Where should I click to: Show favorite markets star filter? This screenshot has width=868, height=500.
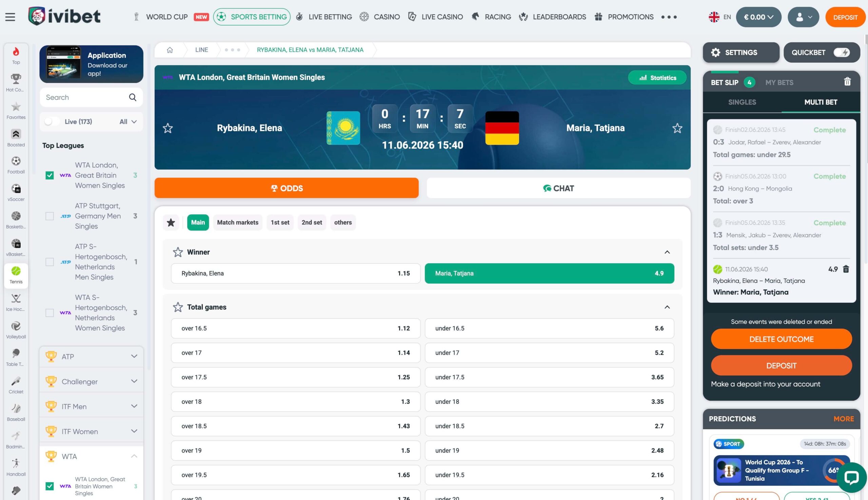coord(171,222)
